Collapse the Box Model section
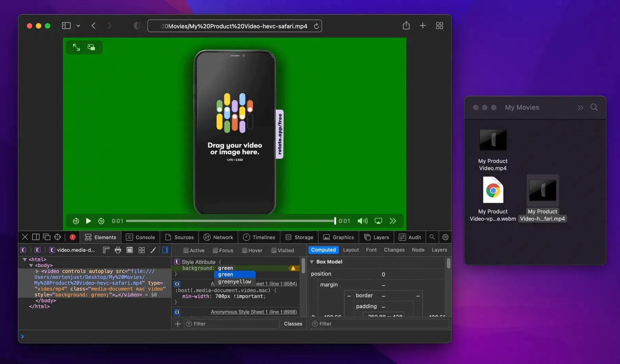The width and height of the screenshot is (620, 364). pos(312,262)
